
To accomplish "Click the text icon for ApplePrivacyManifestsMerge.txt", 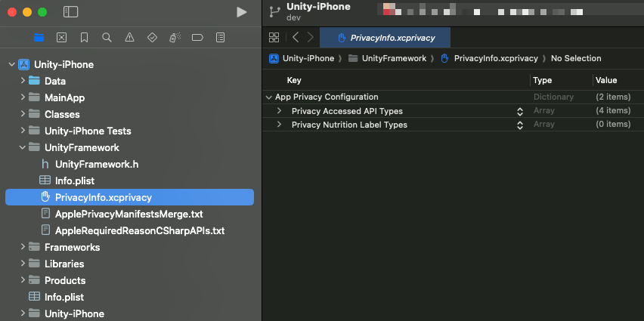I will [45, 214].
